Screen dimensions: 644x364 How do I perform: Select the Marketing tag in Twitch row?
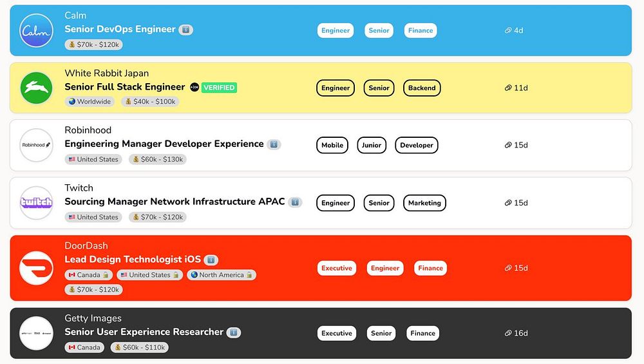pyautogui.click(x=424, y=203)
